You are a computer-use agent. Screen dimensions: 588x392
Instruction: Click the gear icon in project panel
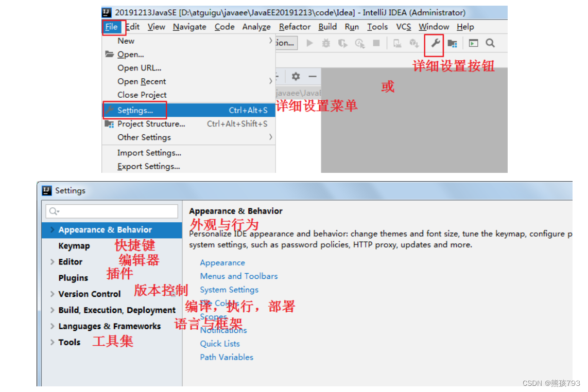click(x=296, y=77)
